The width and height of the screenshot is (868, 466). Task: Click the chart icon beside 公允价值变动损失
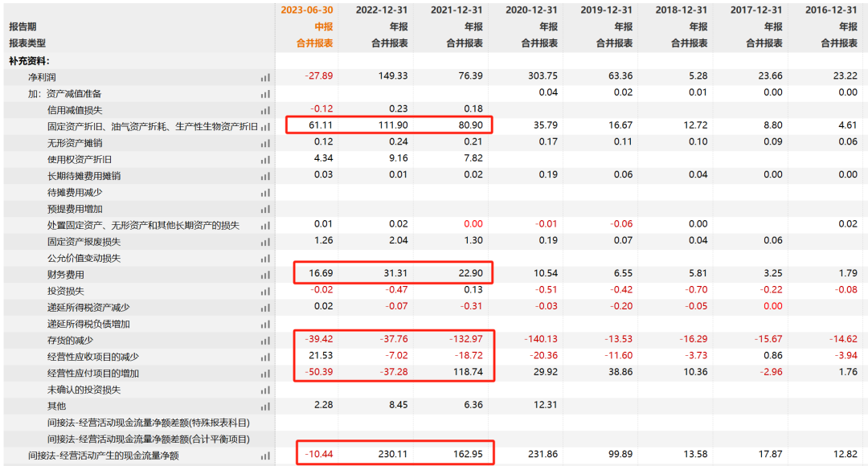point(266,259)
